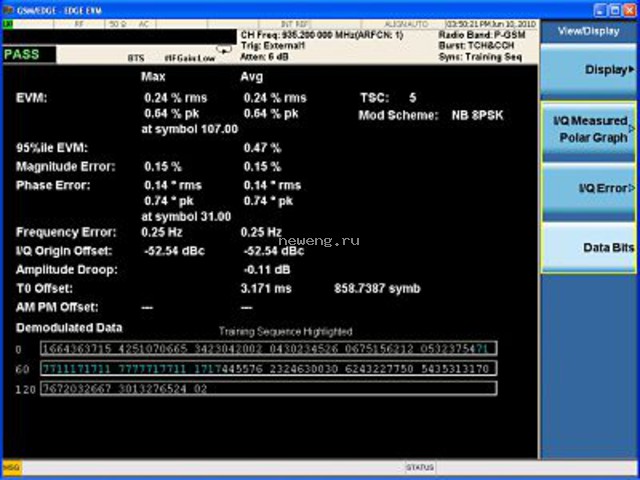
Task: Click the Polar Graph submenu arrow
Action: (632, 129)
